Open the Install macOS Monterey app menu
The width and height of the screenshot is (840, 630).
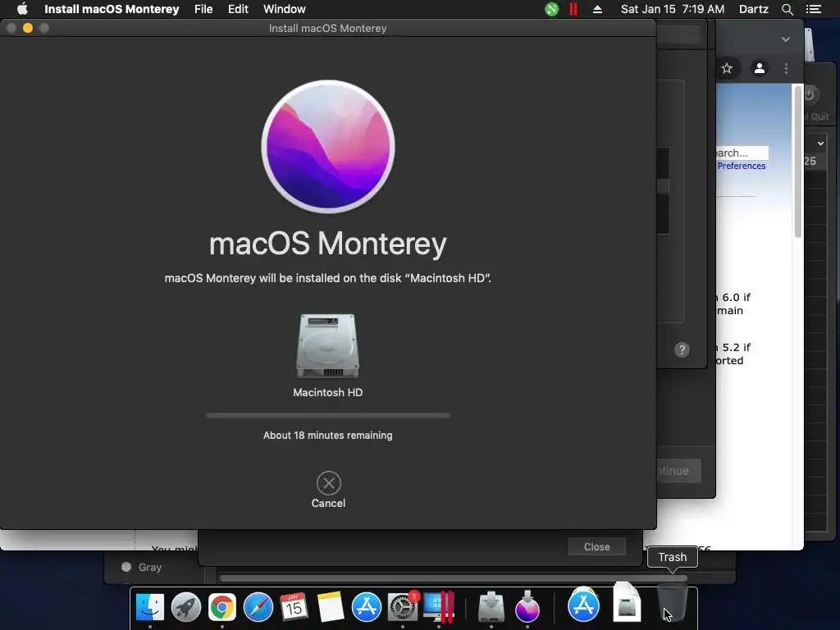[x=112, y=9]
